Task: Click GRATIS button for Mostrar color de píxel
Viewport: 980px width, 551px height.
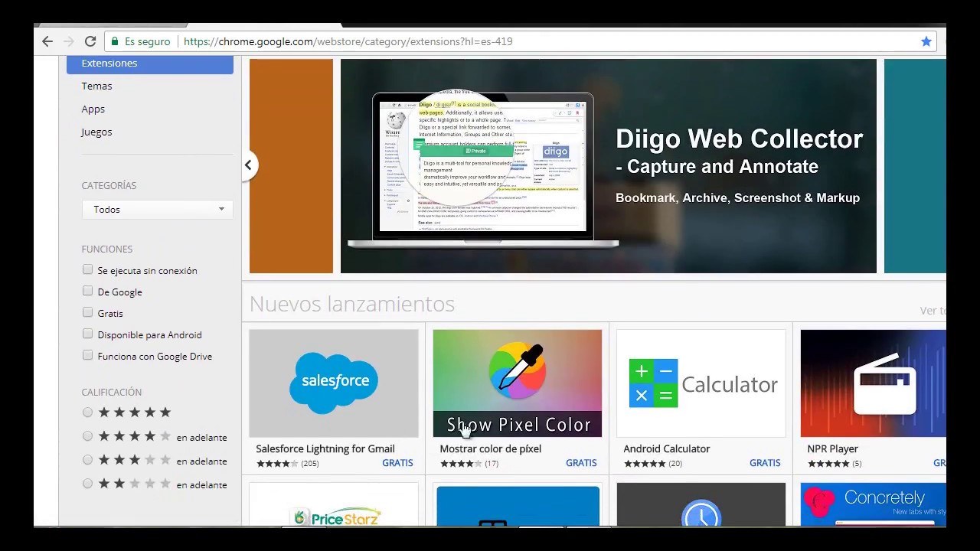Action: [581, 463]
